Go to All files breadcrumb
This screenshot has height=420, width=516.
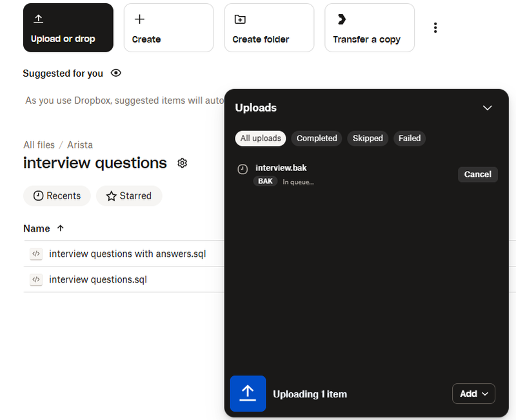(x=39, y=145)
